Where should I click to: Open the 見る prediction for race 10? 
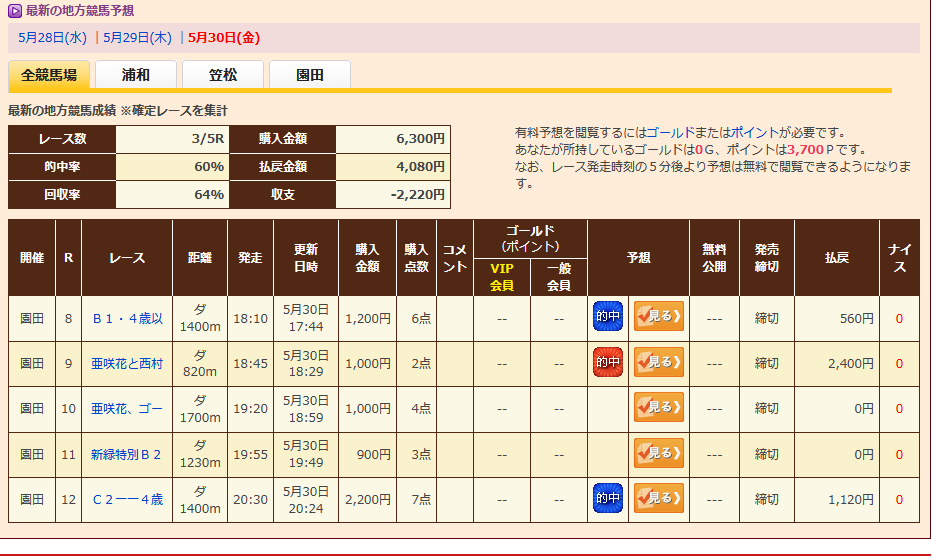click(x=658, y=407)
